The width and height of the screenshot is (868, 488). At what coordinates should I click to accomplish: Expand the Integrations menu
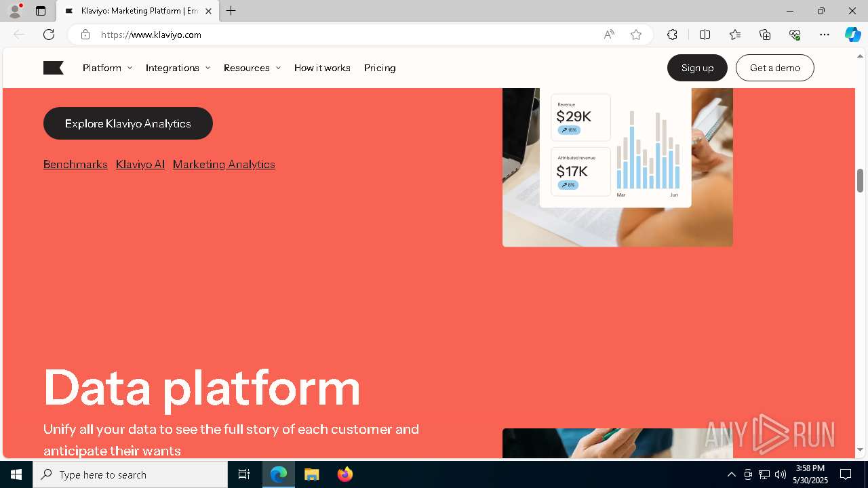coord(178,68)
